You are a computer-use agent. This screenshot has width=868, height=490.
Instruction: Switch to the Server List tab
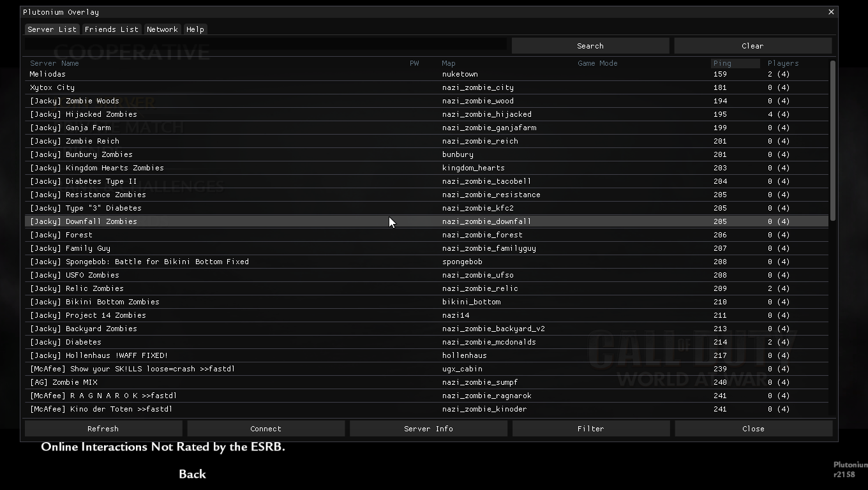pos(52,29)
